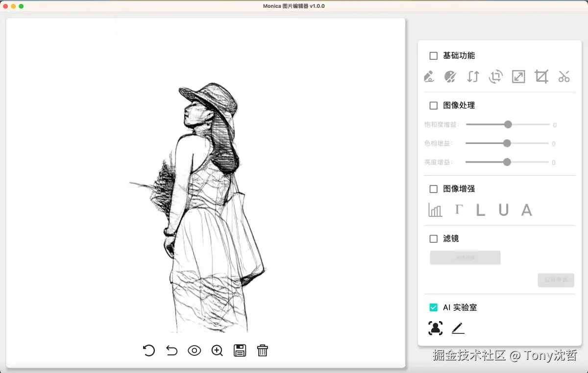Click the 图像处理 section label

459,105
